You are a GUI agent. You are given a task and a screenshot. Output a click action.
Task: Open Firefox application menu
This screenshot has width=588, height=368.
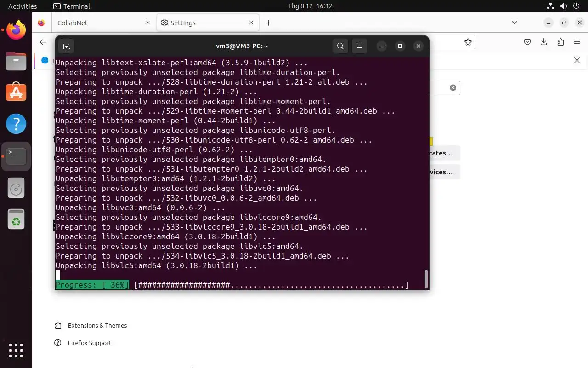(577, 42)
